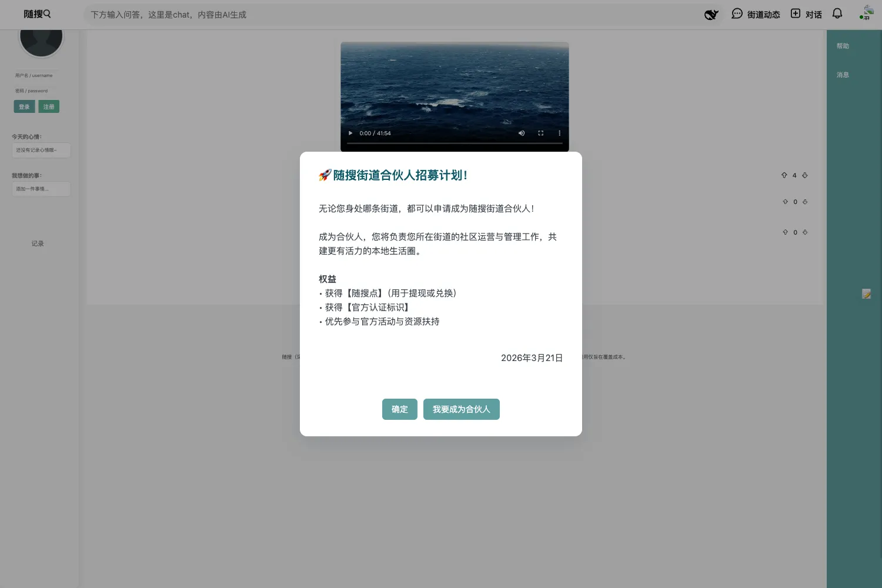Screen dimensions: 882x588
Task: Open 帮助 in the right sidebar
Action: (x=843, y=46)
